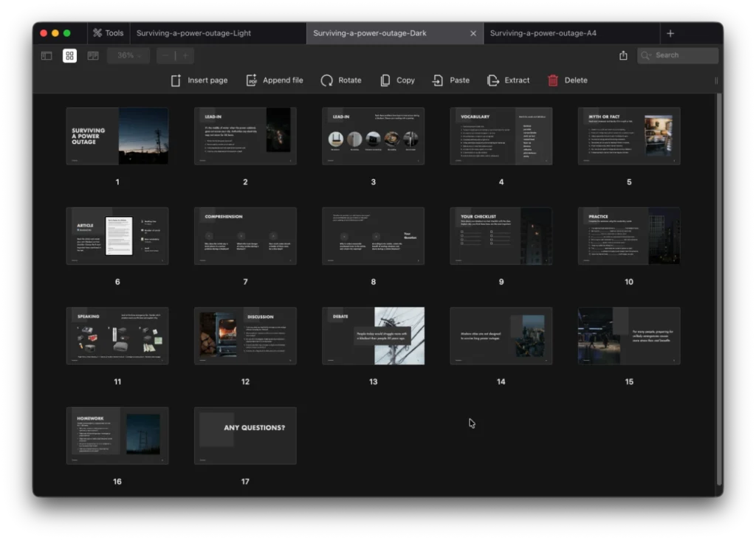
Task: Switch to two-page reading view
Action: tap(92, 55)
